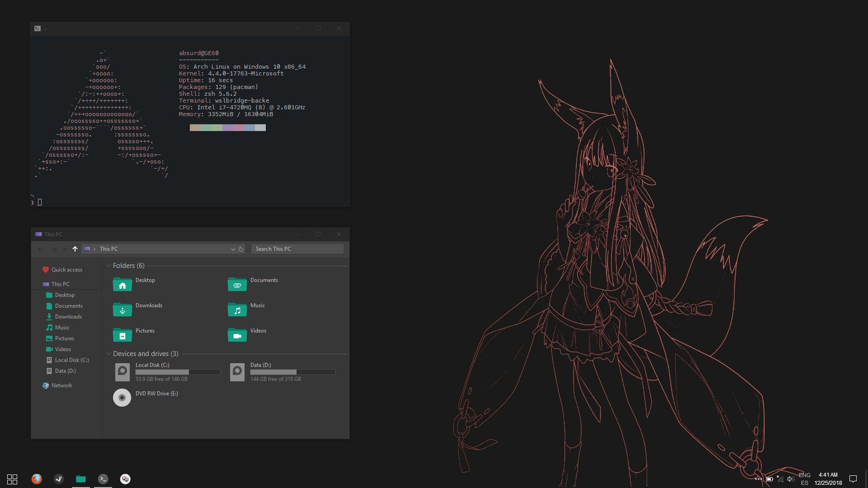This screenshot has width=868, height=488.
Task: Select Network in the navigation pane
Action: (x=61, y=385)
